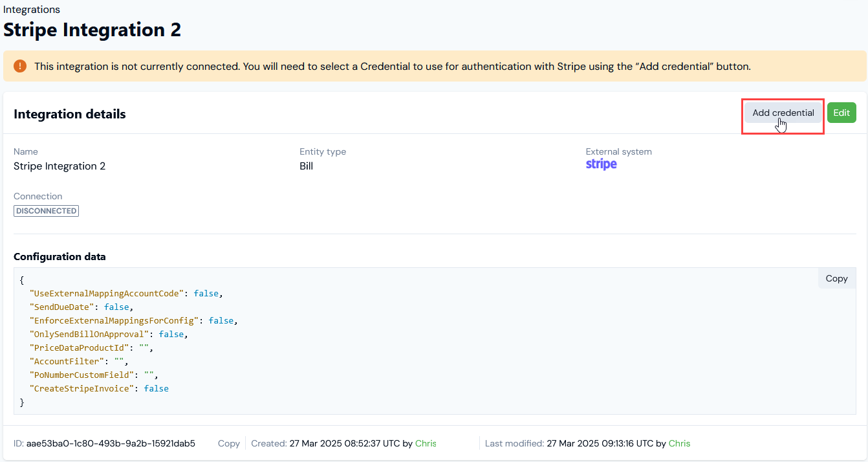
Task: Copy the configuration data JSON
Action: (x=836, y=278)
